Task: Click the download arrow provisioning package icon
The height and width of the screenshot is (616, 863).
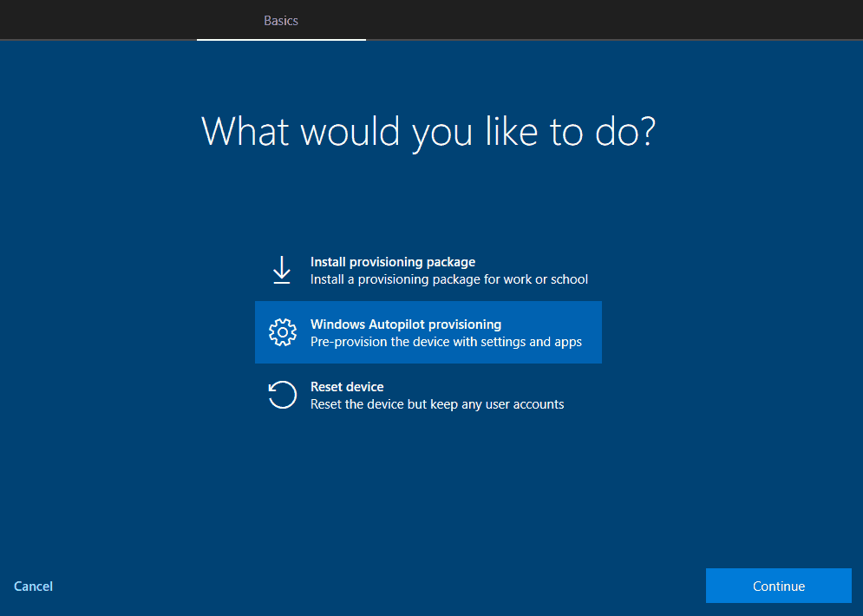Action: tap(282, 270)
